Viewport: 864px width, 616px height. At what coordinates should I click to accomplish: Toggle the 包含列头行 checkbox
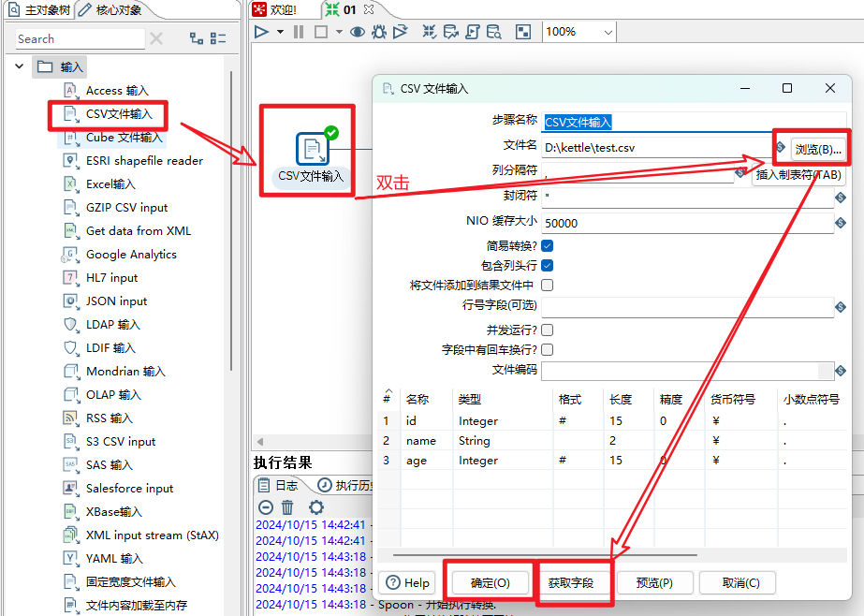(x=548, y=266)
